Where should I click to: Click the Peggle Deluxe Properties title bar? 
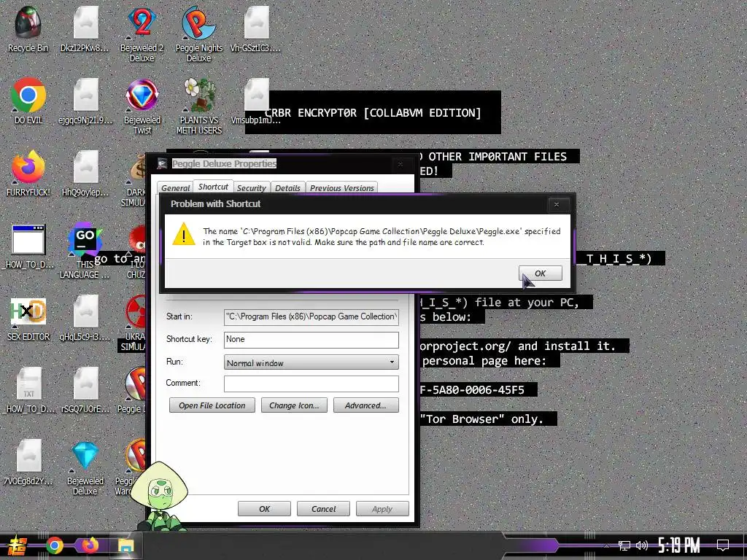click(x=281, y=164)
